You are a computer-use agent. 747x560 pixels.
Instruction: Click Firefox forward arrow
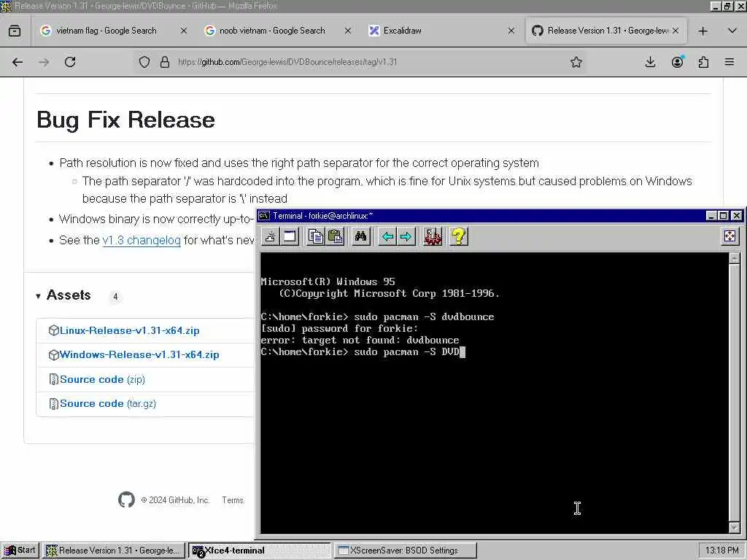click(x=44, y=62)
